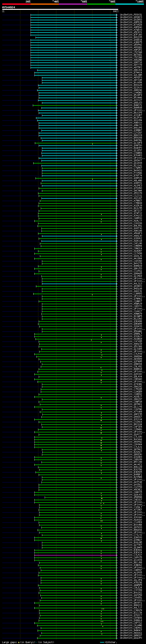
Task: Select hit label UniRef100_A7BI56
Action: [x=131, y=583]
